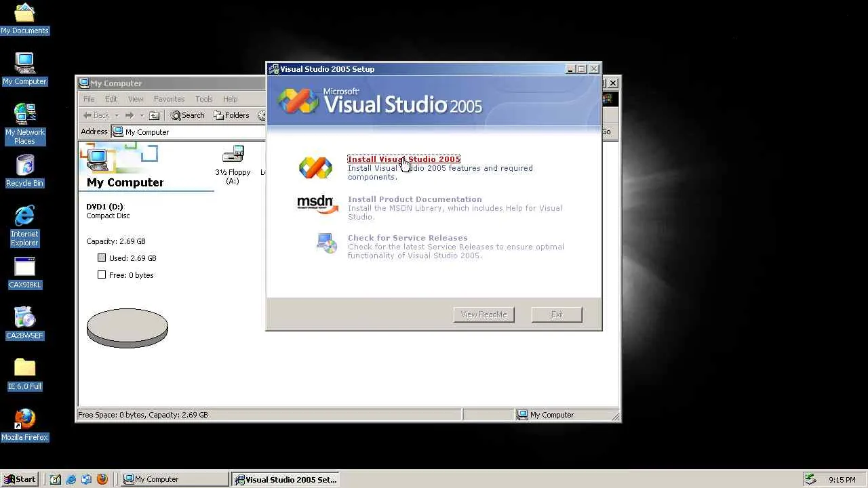Open View menu in My Computer
The image size is (868, 488).
coord(136,99)
